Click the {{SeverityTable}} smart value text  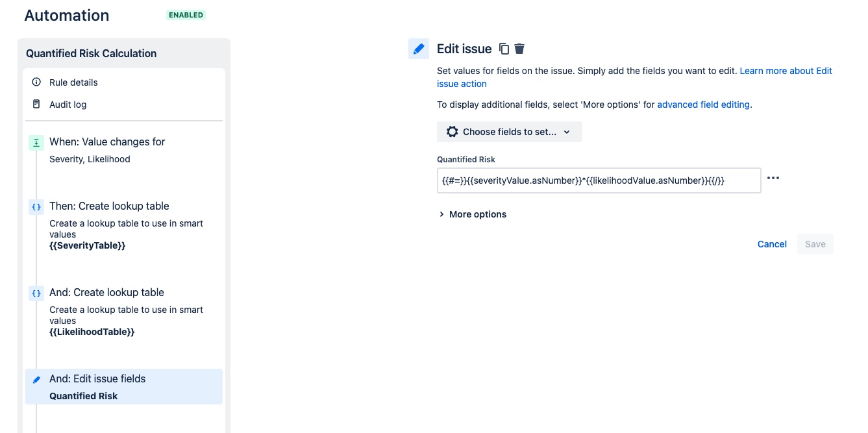coord(87,245)
